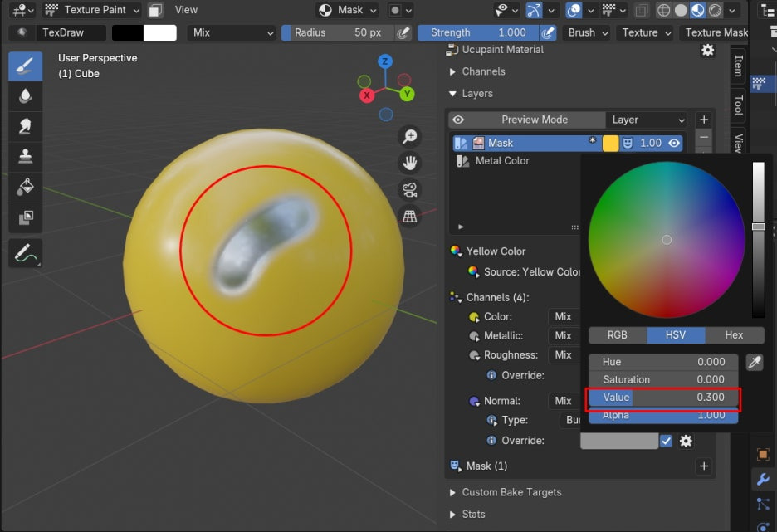Expand Custom Bake Targets panel

(x=506, y=492)
